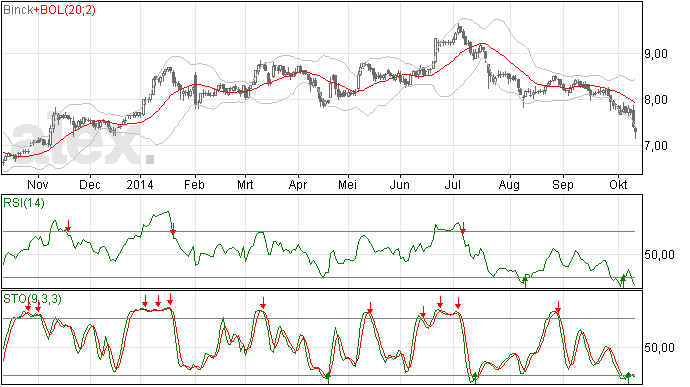This screenshot has height=387, width=690.
Task: Click the STO(9,3,3) indicator label
Action: click(32, 299)
